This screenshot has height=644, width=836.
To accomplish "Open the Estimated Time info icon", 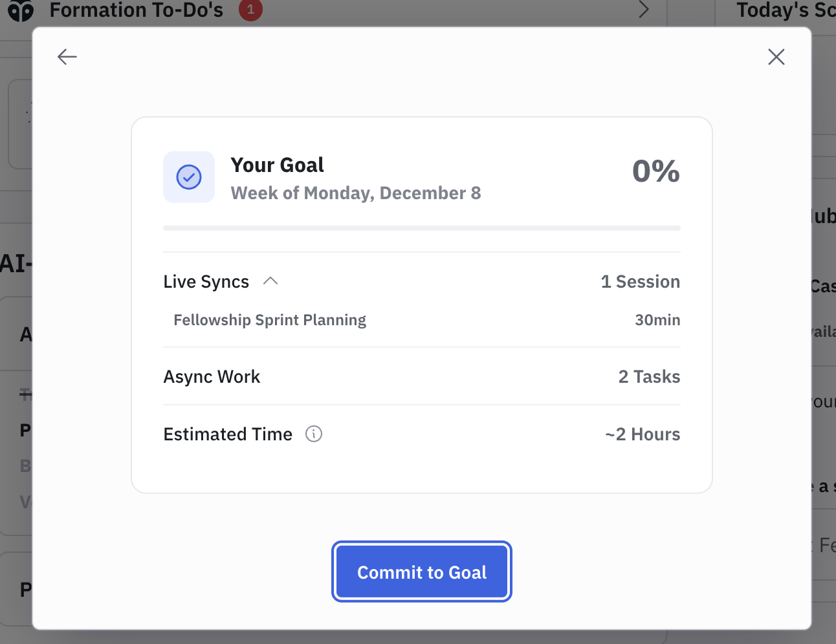I will pos(314,434).
